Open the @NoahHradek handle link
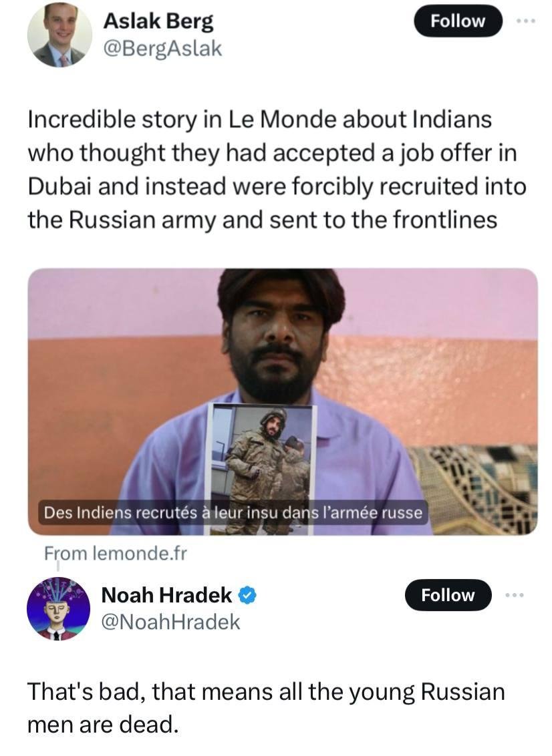552x756 pixels. [x=170, y=622]
